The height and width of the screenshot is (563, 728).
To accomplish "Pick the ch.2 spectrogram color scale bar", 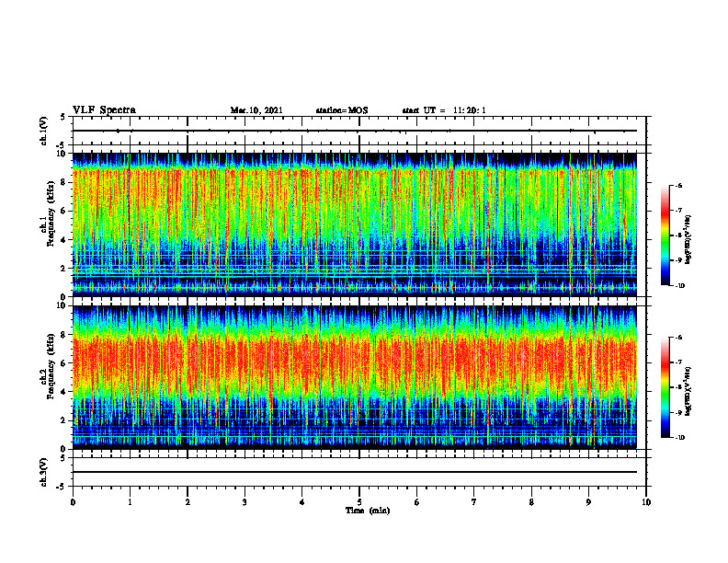I will coord(665,387).
